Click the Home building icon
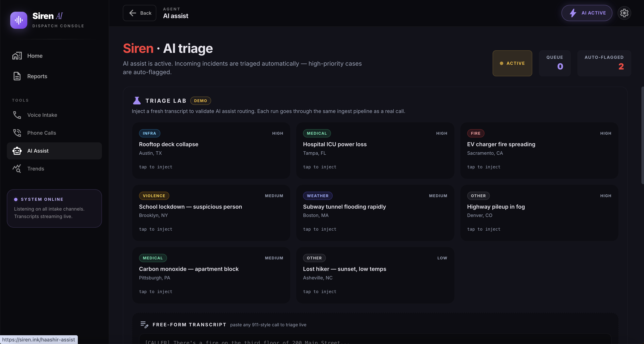 17,56
